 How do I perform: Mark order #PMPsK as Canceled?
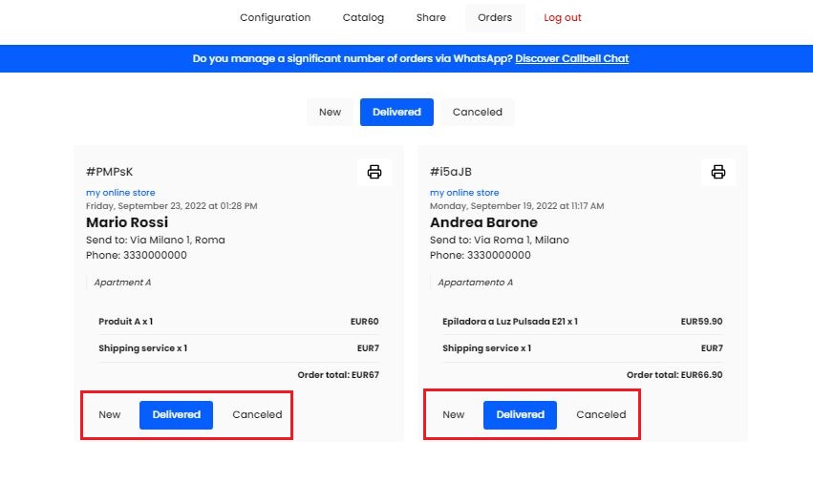tap(257, 414)
